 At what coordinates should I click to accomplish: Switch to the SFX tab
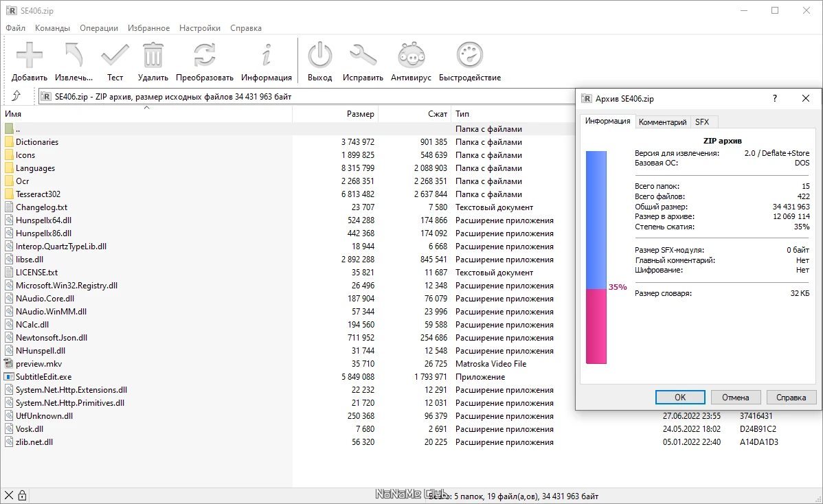(x=702, y=122)
